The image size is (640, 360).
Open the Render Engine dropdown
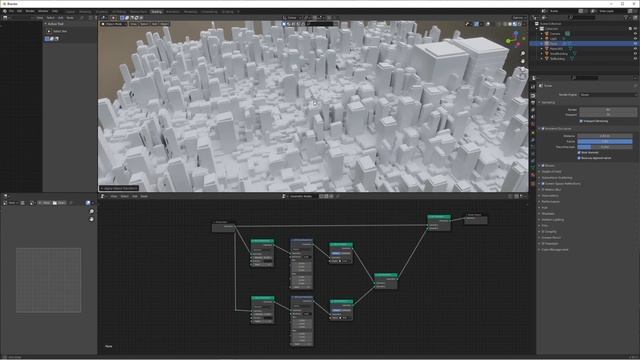608,95
